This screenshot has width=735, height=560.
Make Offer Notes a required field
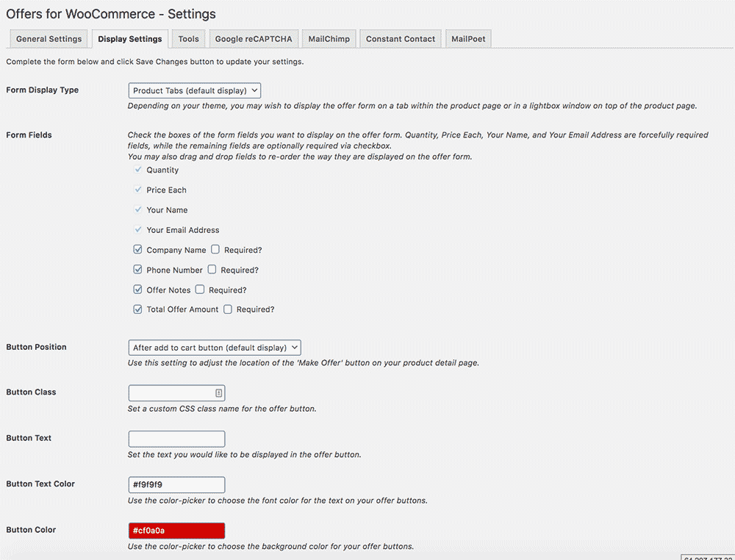[x=200, y=290]
